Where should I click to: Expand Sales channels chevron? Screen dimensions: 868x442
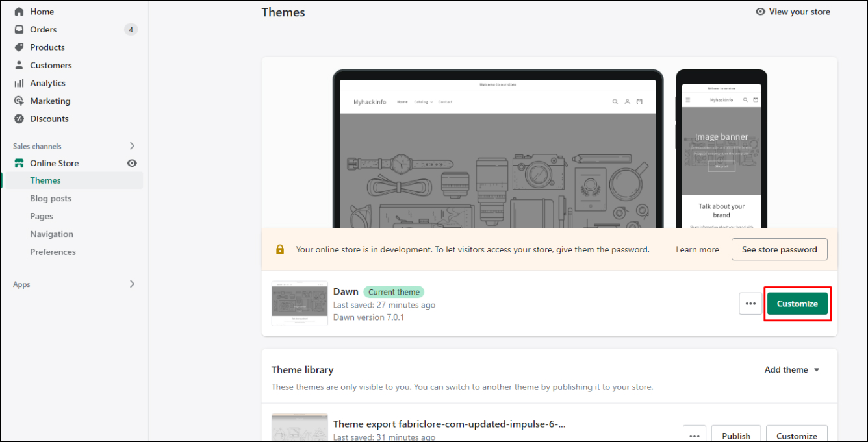point(132,146)
